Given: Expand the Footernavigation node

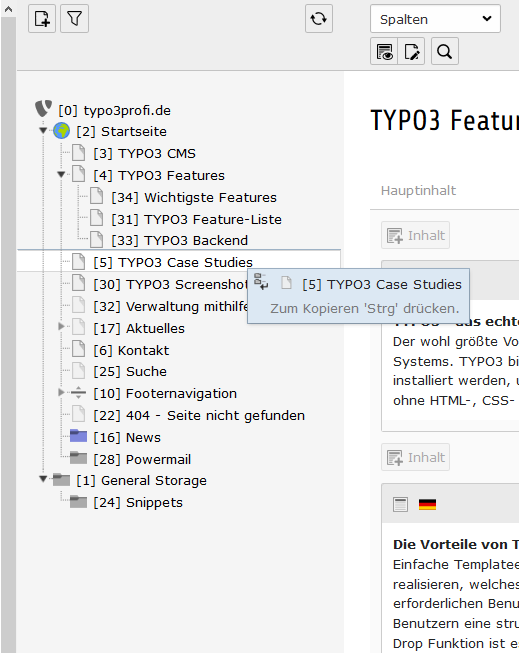Looking at the screenshot, I should (x=61, y=392).
